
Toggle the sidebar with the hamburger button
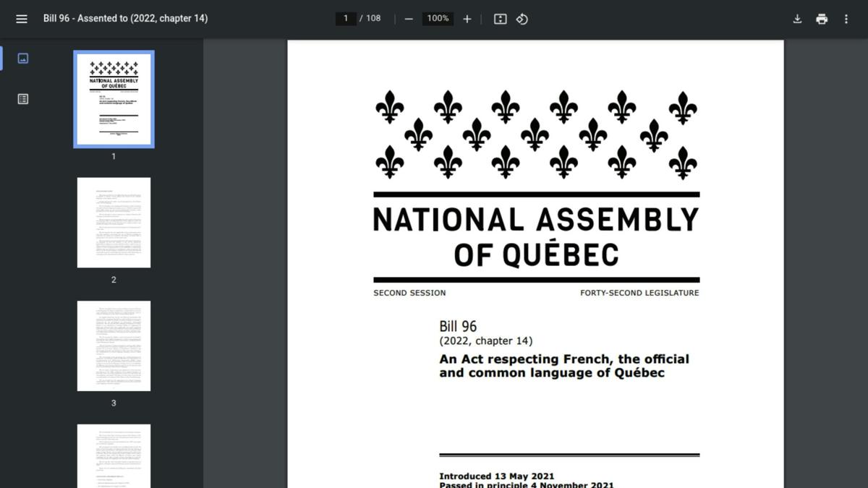click(21, 18)
